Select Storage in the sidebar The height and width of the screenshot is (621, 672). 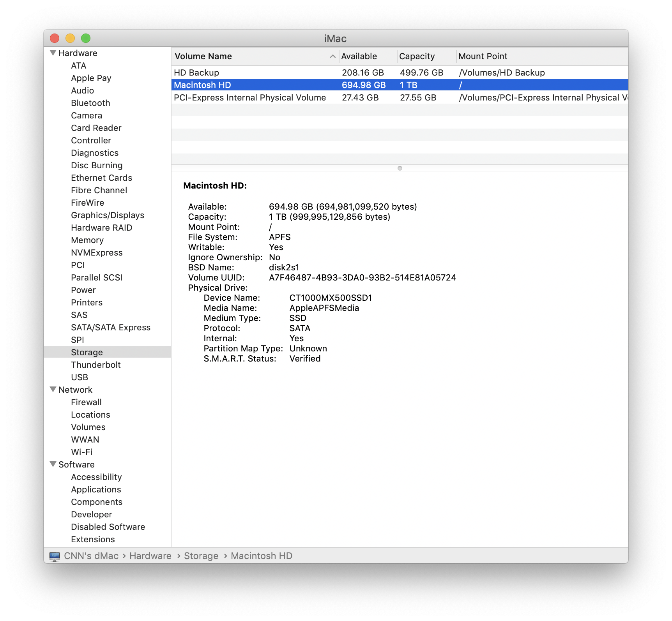click(x=87, y=352)
